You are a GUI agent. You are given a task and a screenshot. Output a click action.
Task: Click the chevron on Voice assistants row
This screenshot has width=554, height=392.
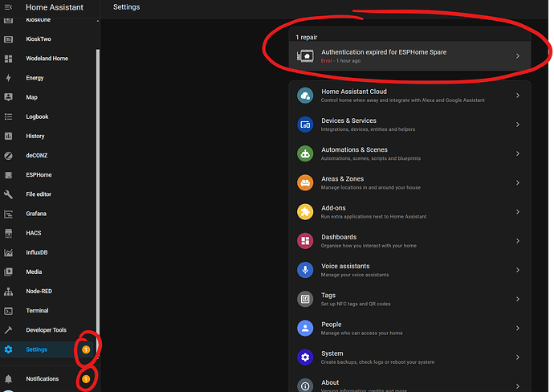pyautogui.click(x=518, y=270)
